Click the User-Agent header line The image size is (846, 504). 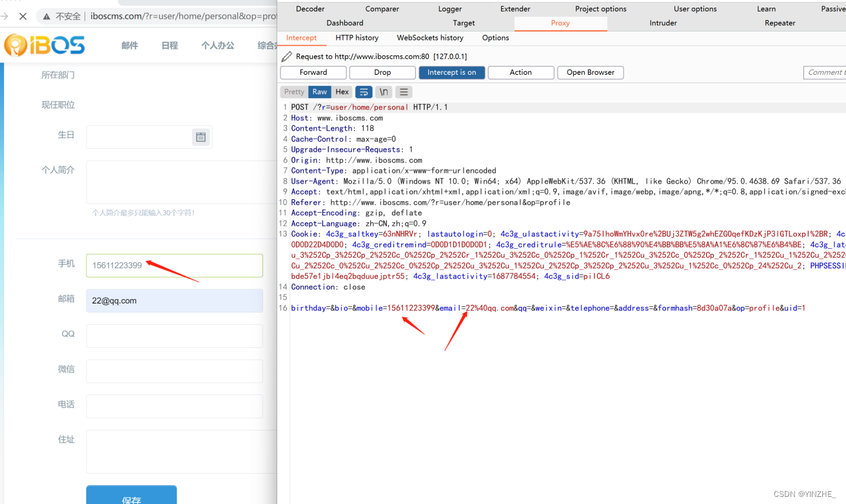[x=566, y=181]
